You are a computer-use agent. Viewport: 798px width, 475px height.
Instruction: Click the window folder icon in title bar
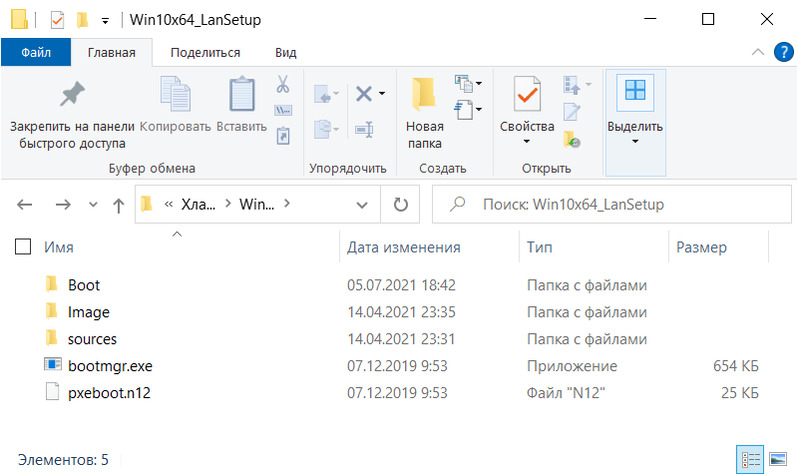[19, 19]
